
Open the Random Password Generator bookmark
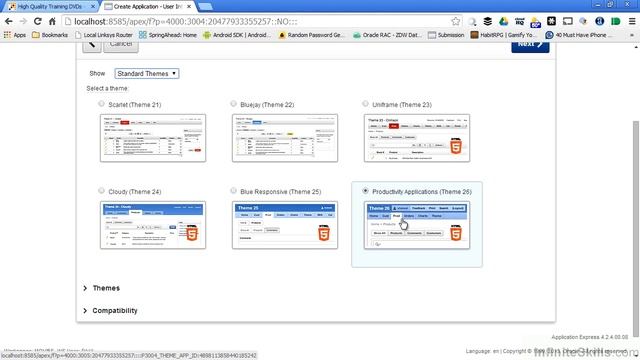(311, 35)
